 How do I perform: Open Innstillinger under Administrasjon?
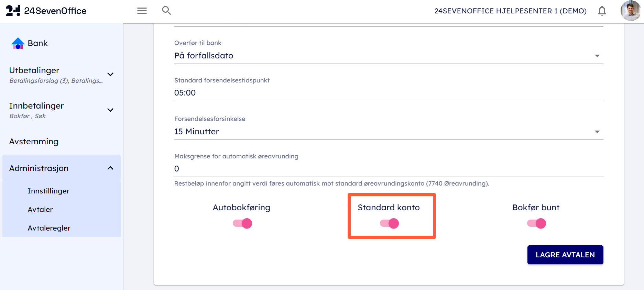[48, 191]
